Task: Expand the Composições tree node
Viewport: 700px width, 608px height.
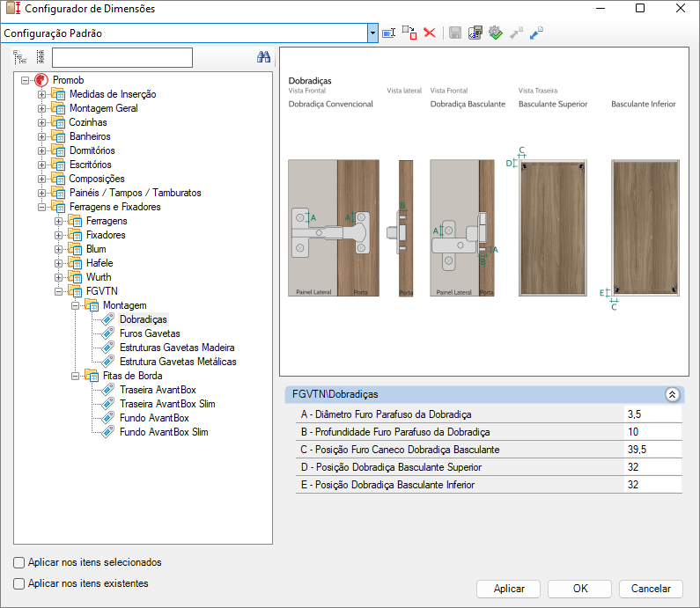Action: coord(41,179)
